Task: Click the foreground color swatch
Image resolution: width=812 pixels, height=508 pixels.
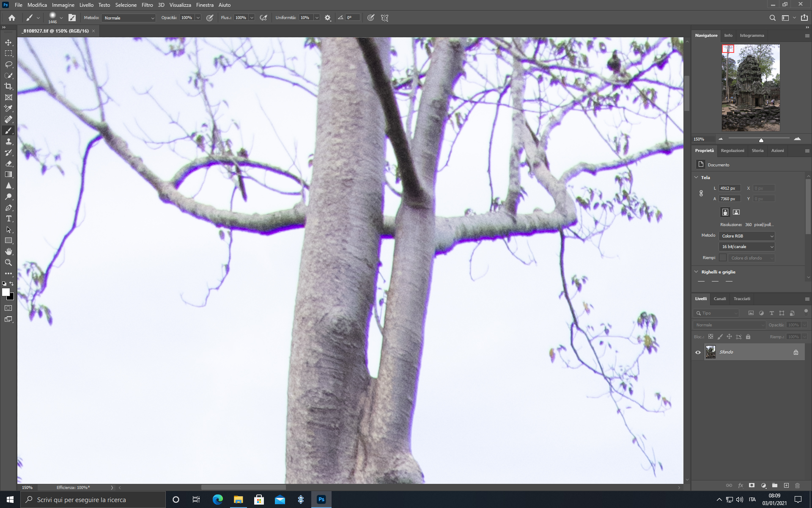Action: click(5, 292)
